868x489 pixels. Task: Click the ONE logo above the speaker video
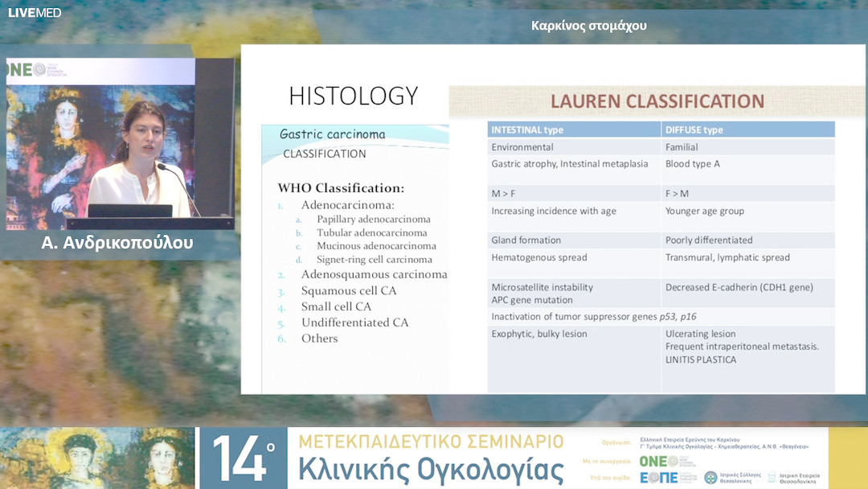(x=27, y=70)
